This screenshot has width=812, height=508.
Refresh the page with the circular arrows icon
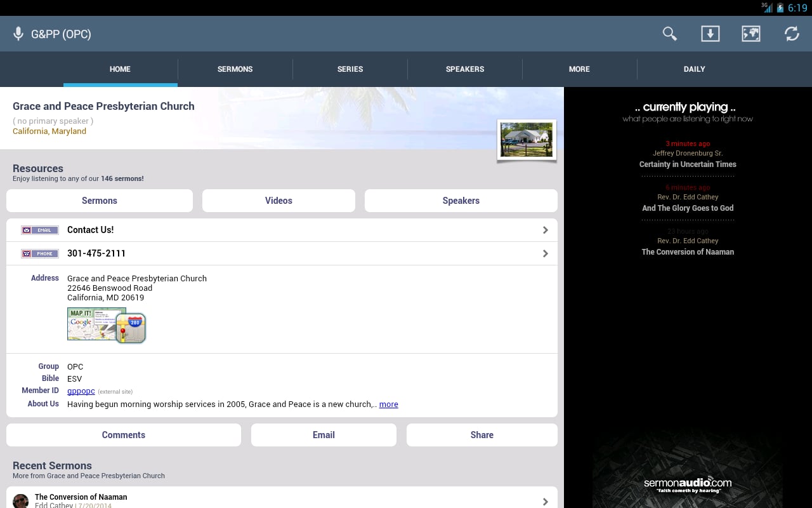tap(792, 34)
